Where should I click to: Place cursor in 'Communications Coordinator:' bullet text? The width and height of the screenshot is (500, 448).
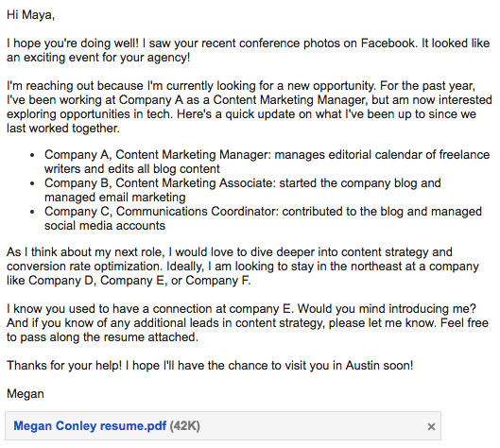click(x=198, y=212)
